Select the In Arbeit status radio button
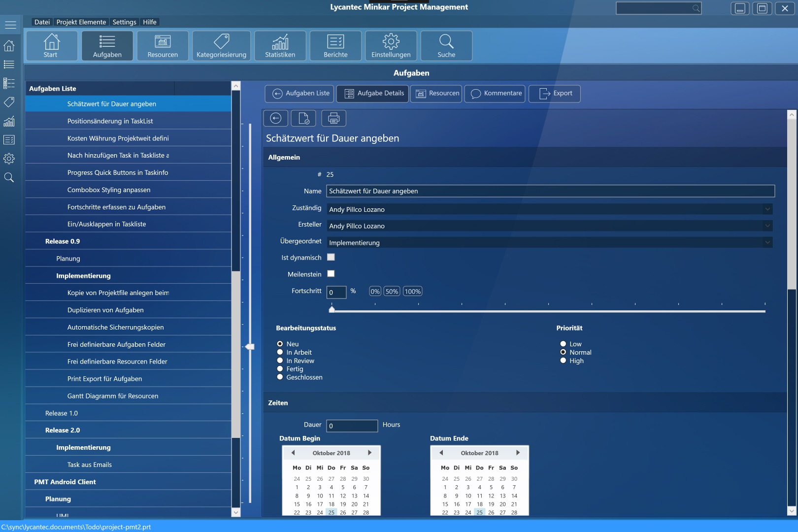The image size is (798, 532). pyautogui.click(x=280, y=352)
